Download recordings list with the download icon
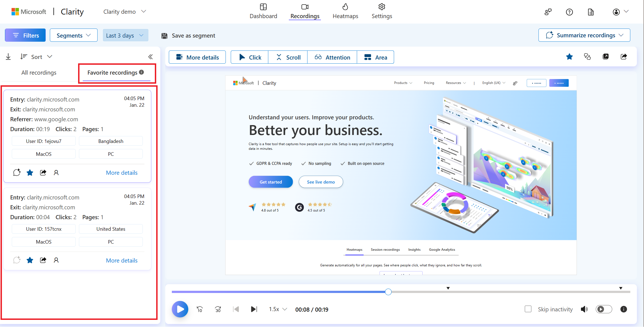Screen dimensions: 644x327 point(8,57)
